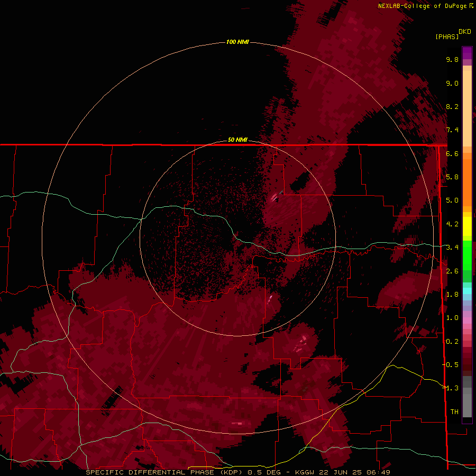Select the 5.0 value on the legend
This screenshot has height=476, width=476.
coord(452,200)
